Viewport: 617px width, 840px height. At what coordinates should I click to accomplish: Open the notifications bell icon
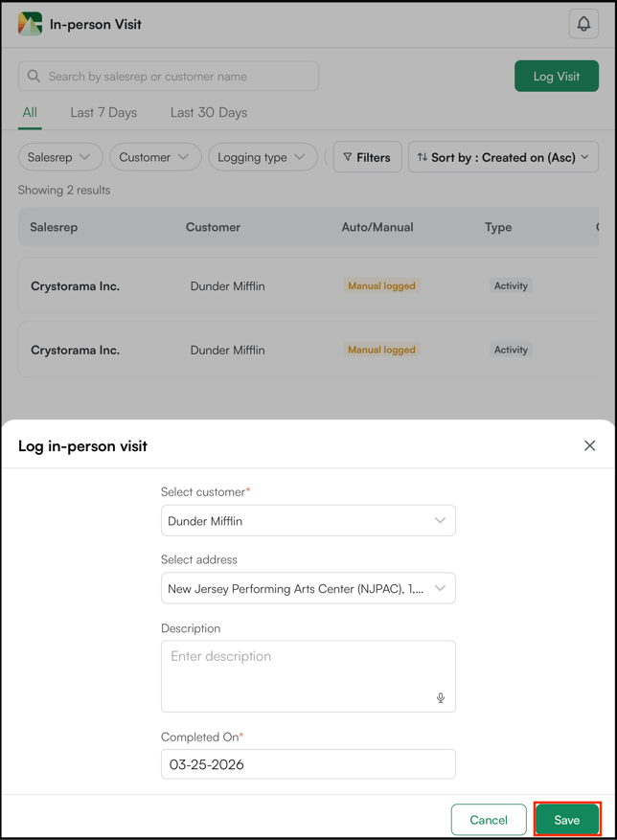(x=583, y=24)
